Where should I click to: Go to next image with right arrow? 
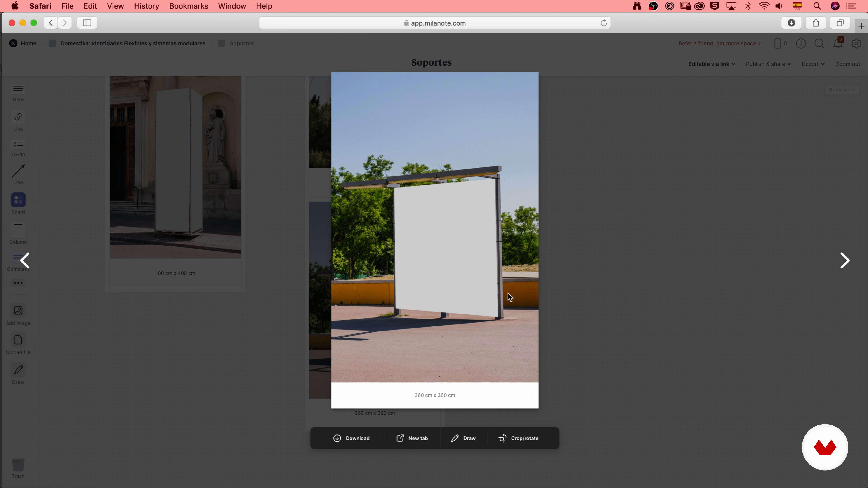[x=844, y=260]
